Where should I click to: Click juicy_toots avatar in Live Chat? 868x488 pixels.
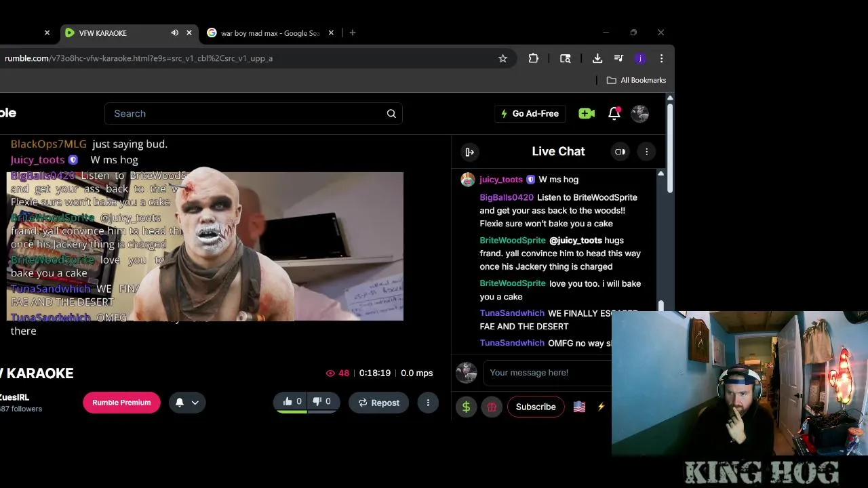pyautogui.click(x=467, y=180)
